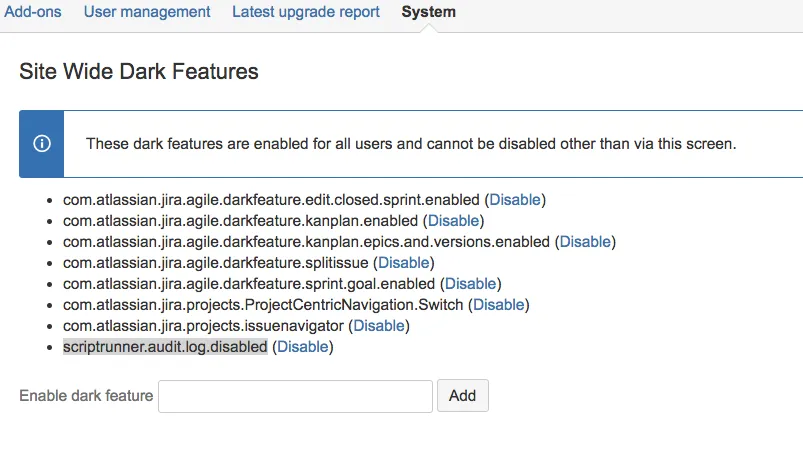The height and width of the screenshot is (462, 803).
Task: Click the Enable dark feature label
Action: click(86, 396)
